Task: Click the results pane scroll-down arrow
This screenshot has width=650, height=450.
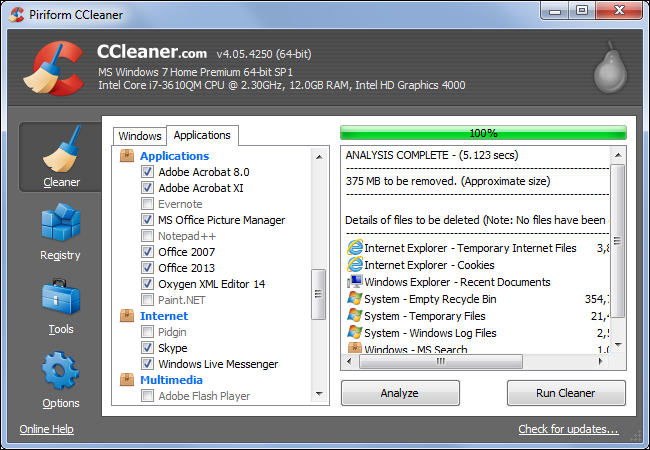Action: pyautogui.click(x=618, y=344)
